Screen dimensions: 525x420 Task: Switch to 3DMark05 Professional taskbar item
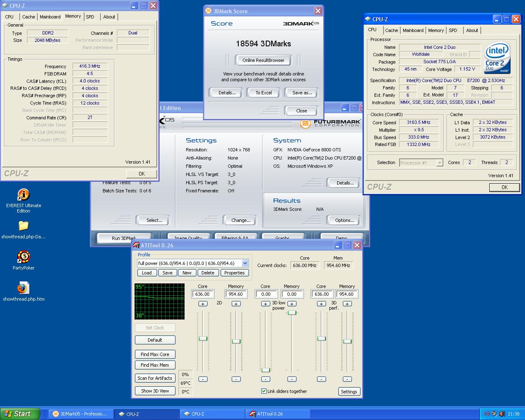click(x=80, y=414)
